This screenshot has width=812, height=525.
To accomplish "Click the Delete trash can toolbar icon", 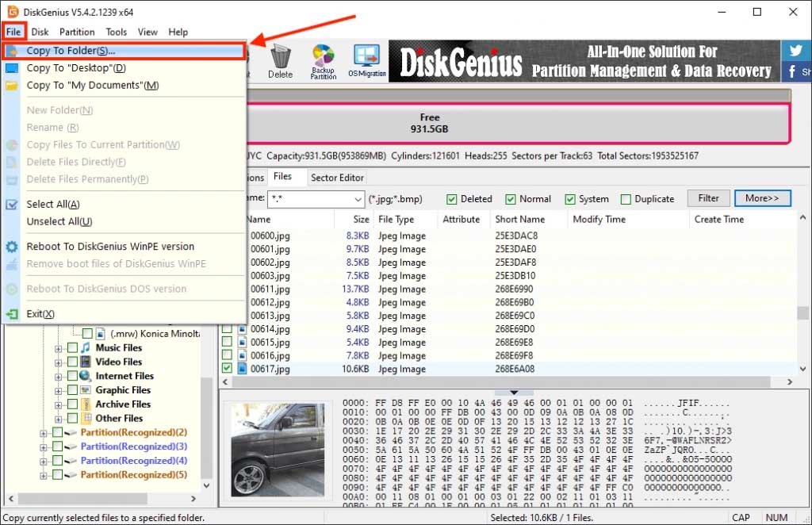I will (280, 61).
